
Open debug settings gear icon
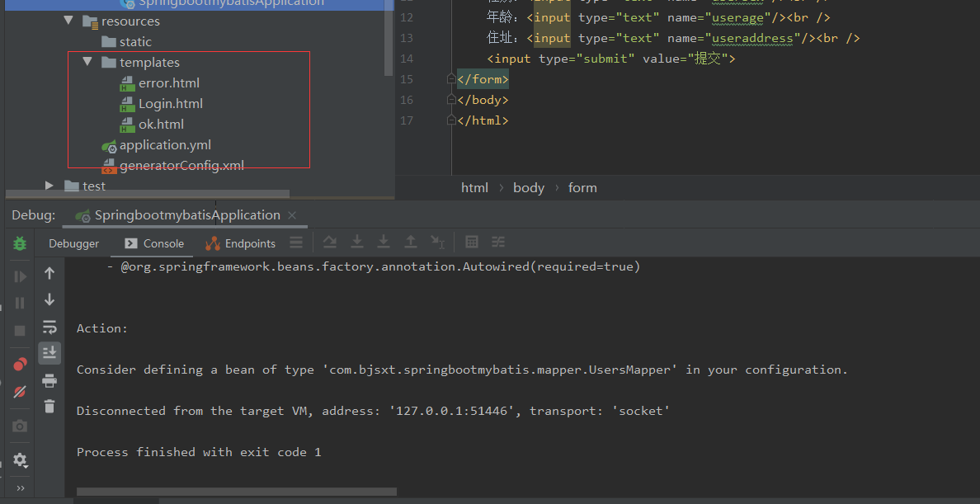20,461
